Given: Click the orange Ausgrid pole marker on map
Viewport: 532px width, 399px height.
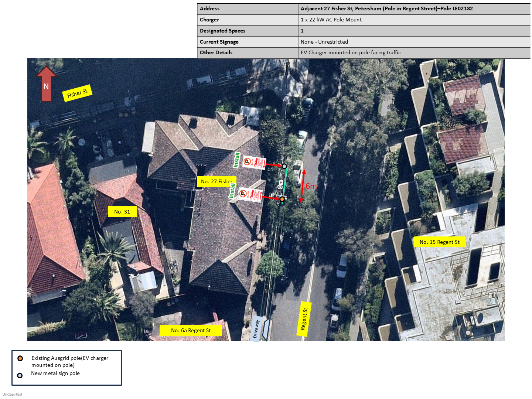Looking at the screenshot, I should click(282, 199).
